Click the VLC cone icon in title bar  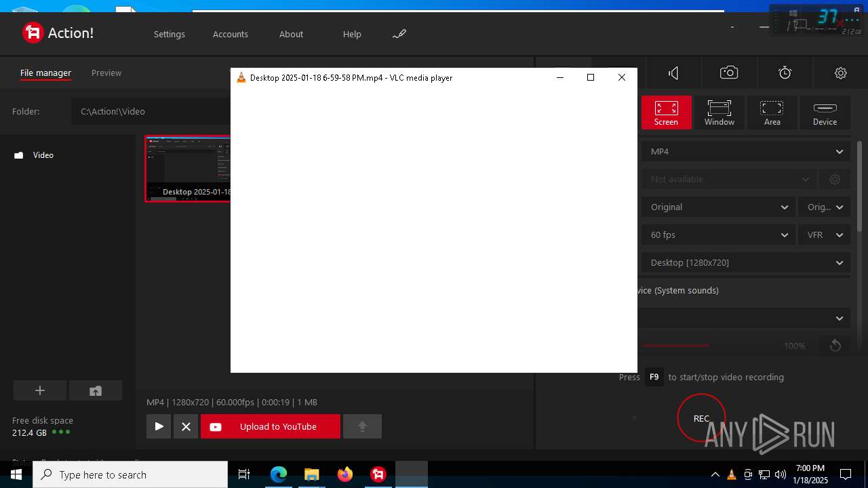[241, 77]
